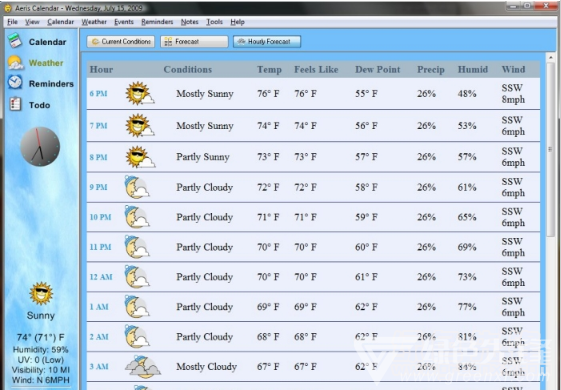The image size is (561, 390).
Task: Click the Wind: N 6MPH sidebar text
Action: tap(41, 380)
